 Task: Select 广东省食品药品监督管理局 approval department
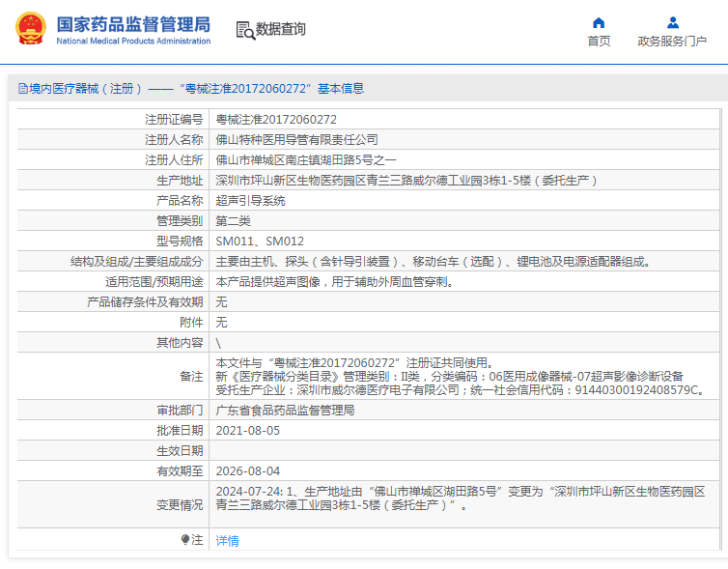(285, 411)
